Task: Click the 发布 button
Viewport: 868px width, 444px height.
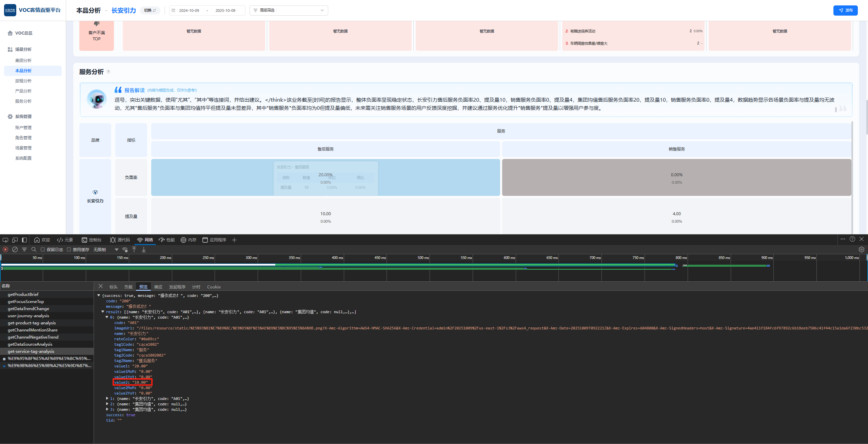Action: [845, 11]
